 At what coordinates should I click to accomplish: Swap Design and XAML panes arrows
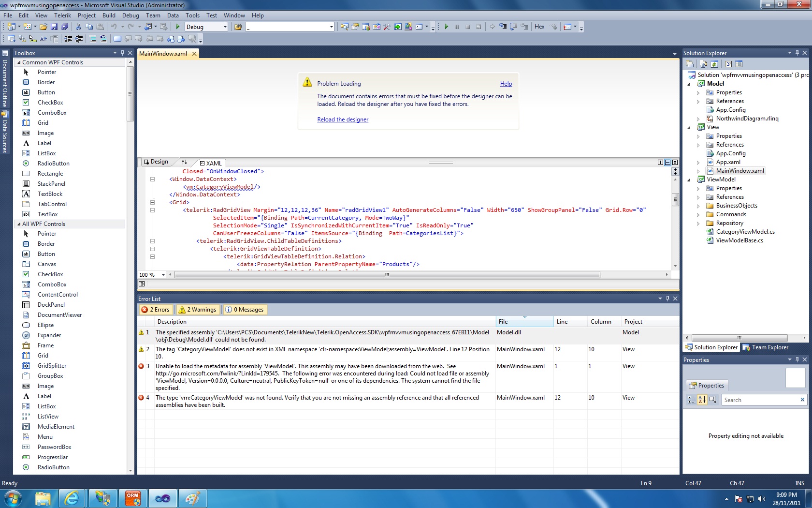[x=184, y=162]
